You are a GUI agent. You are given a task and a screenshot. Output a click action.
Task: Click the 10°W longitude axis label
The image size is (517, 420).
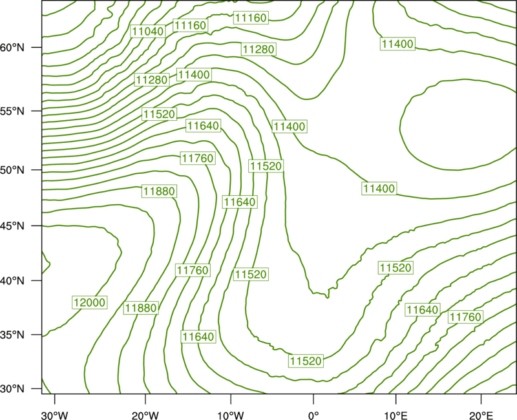coord(231,415)
